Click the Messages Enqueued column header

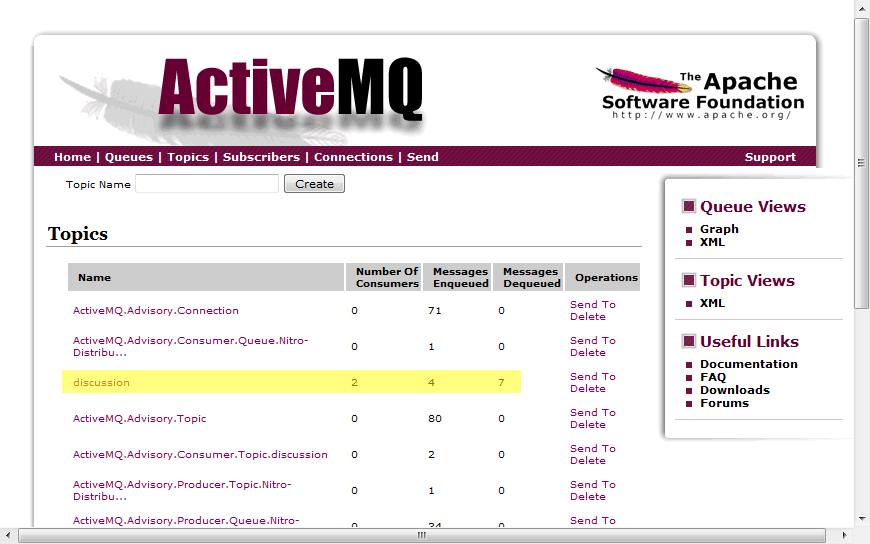457,277
